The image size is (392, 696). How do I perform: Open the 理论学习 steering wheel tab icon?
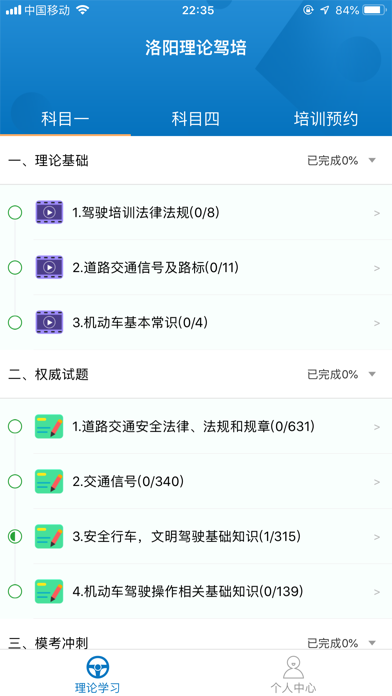(98, 667)
